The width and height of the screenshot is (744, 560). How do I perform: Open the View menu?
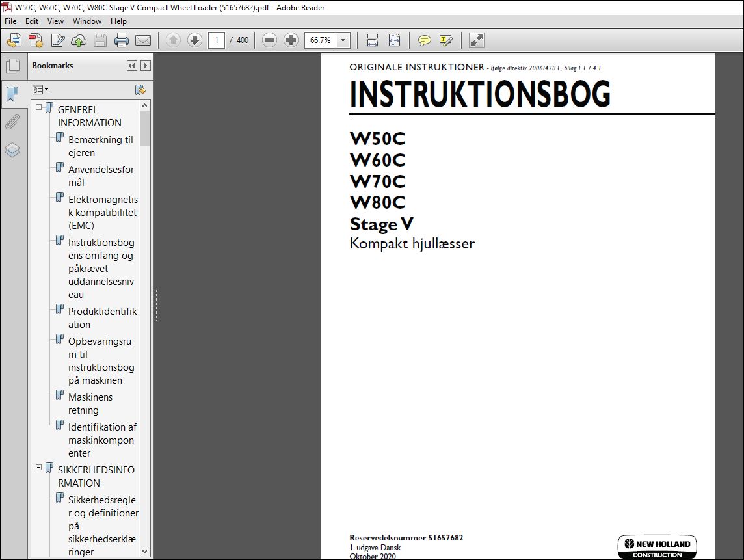point(55,21)
